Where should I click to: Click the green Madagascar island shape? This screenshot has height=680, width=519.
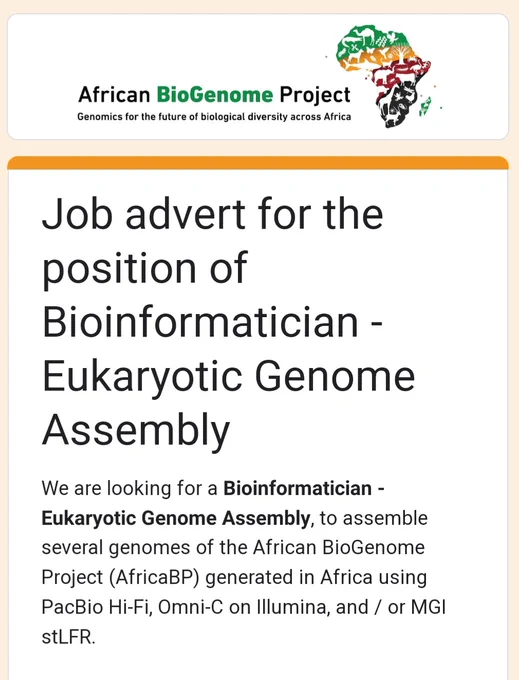425,107
